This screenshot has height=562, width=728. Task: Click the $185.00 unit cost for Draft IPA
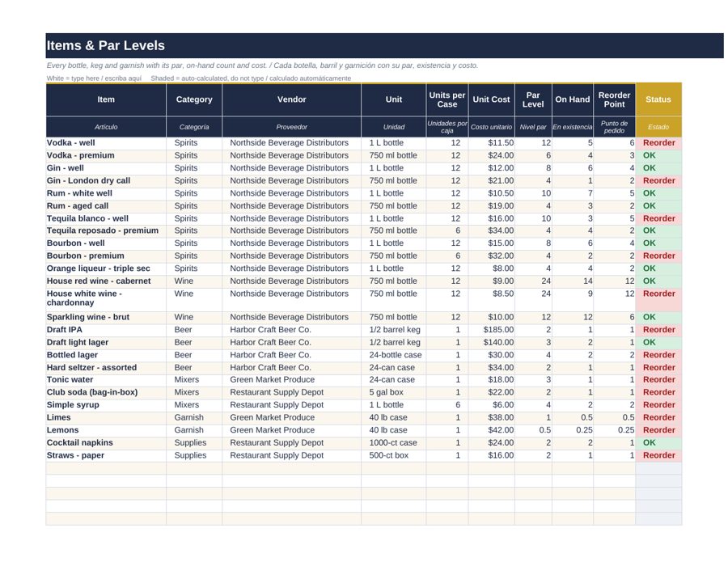point(491,329)
